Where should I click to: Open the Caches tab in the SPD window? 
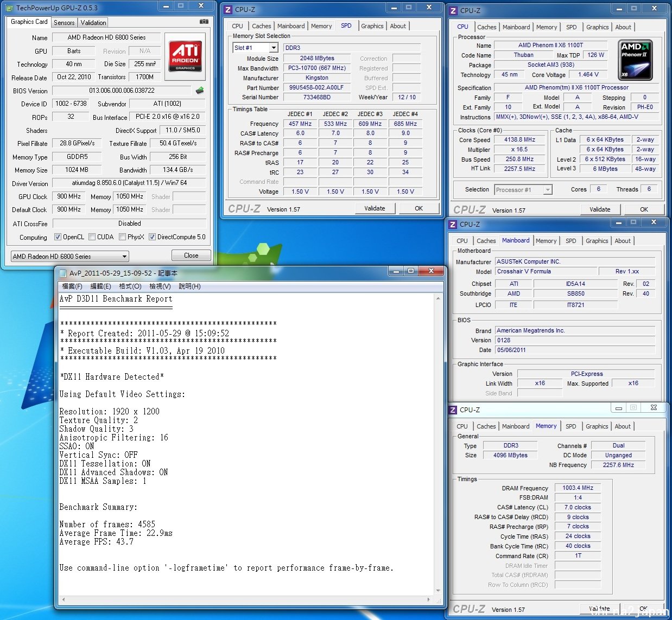(x=261, y=26)
